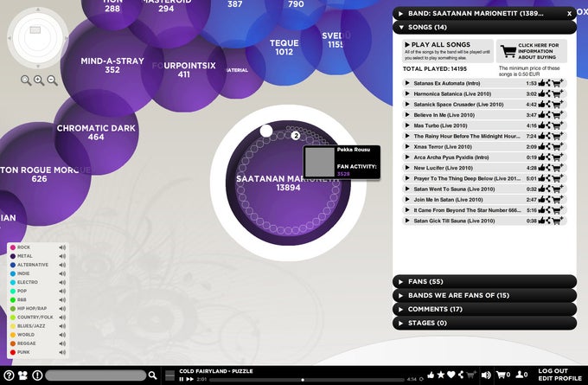Viewport: 588px width, 385px height.
Task: Share the song Believe In Me
Action: tap(548, 115)
